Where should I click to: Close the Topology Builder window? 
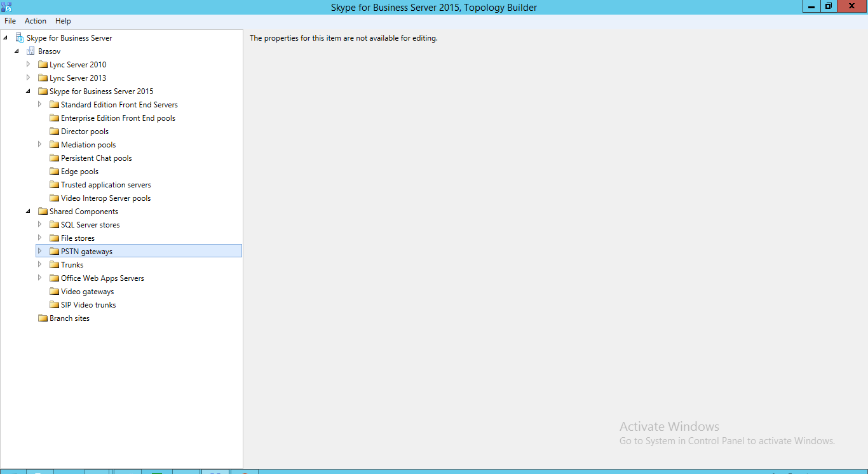point(852,6)
